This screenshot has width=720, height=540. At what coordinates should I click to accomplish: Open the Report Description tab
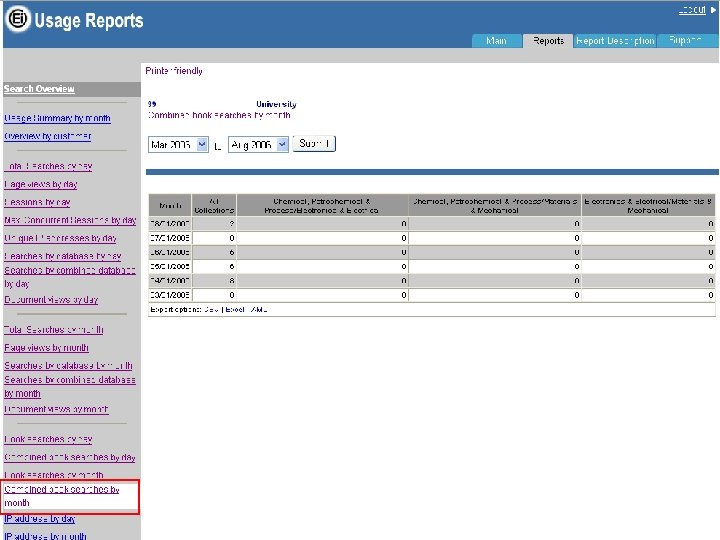615,41
